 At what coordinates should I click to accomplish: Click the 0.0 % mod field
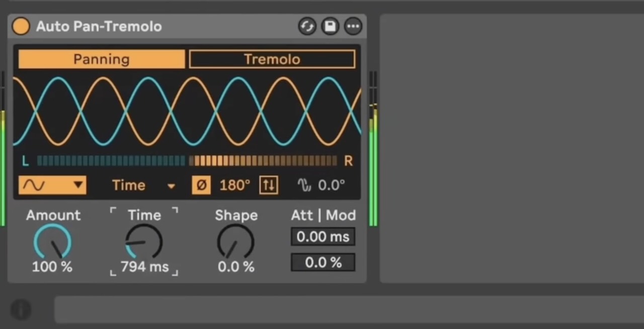(x=323, y=263)
